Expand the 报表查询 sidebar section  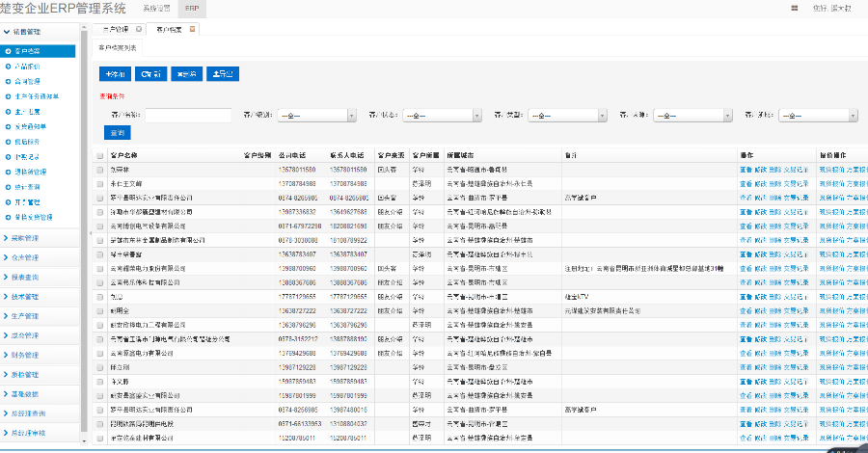coord(39,278)
